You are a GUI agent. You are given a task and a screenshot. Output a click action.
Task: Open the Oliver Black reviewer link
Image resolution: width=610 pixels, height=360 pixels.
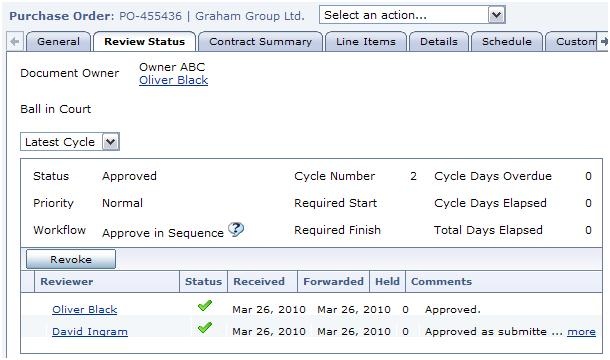(x=85, y=310)
